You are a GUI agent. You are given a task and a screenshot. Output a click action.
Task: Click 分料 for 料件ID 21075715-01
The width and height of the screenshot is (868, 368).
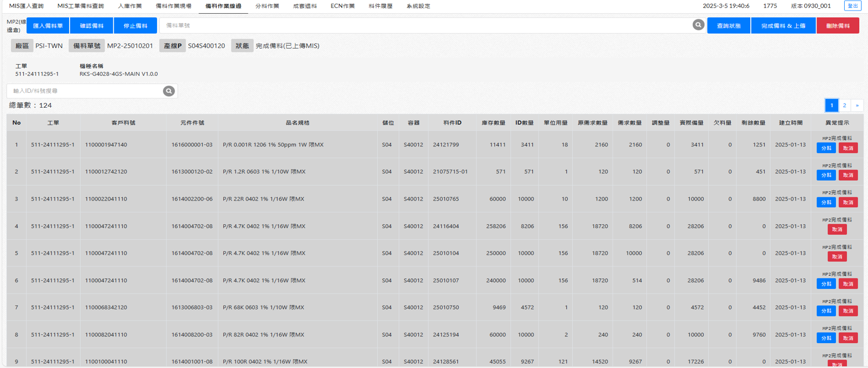click(826, 175)
